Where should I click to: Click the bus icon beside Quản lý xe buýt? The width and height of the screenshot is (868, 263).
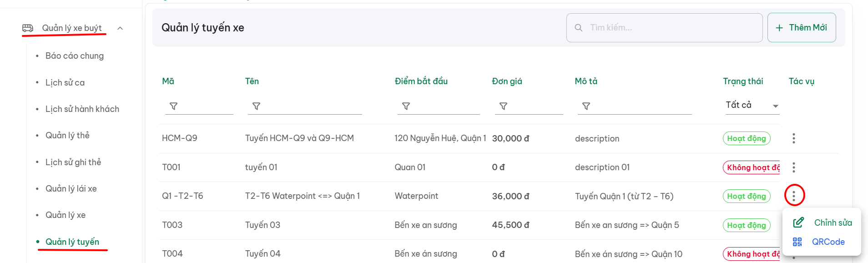point(28,28)
